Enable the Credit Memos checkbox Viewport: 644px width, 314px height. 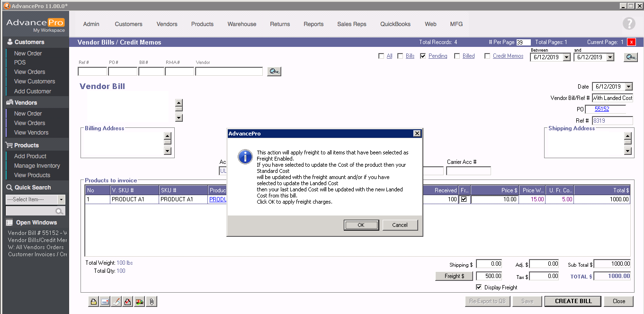(487, 56)
